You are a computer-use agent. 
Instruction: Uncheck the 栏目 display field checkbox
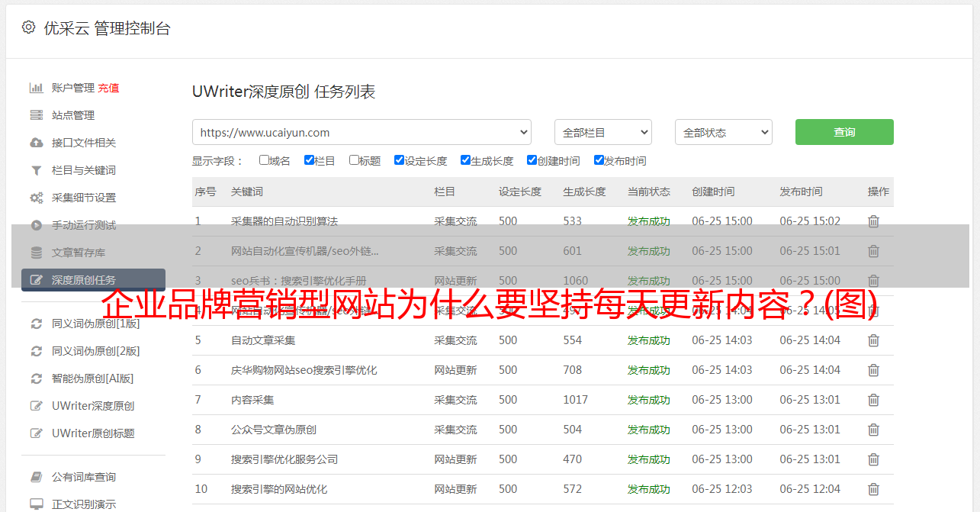coord(309,160)
